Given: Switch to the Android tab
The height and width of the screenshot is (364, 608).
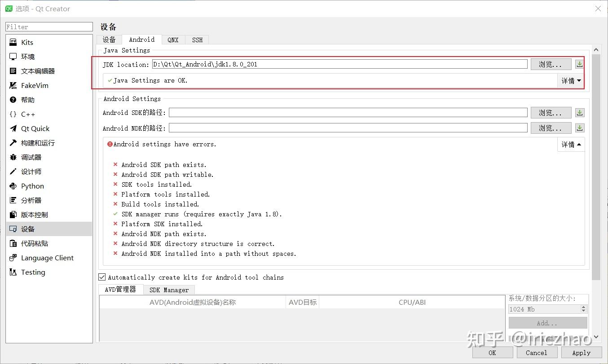Looking at the screenshot, I should tap(142, 39).
